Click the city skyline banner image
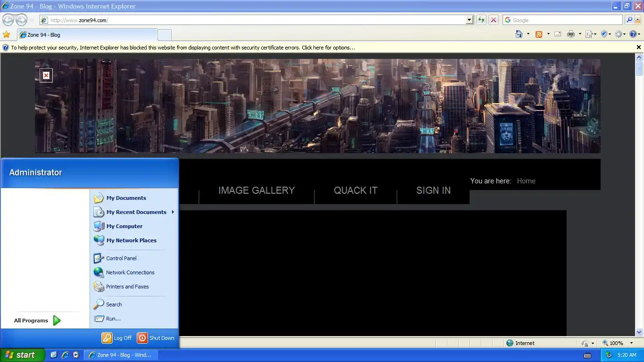Viewport: 644px width, 362px height. [x=318, y=106]
